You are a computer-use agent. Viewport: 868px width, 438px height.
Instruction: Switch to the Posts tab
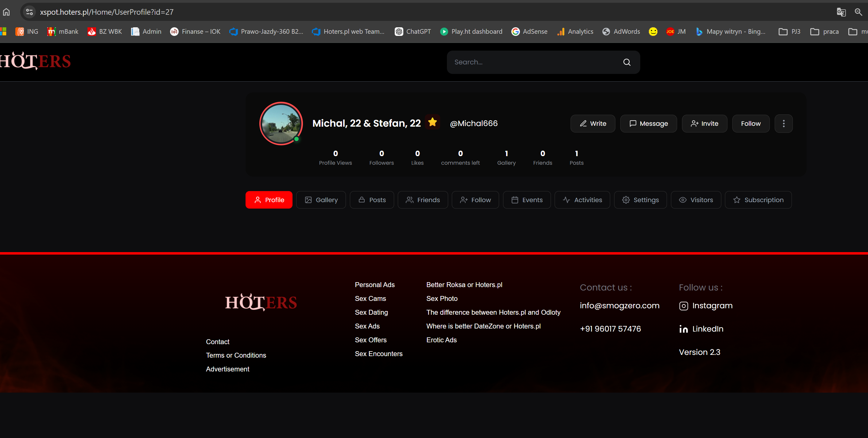coord(372,200)
